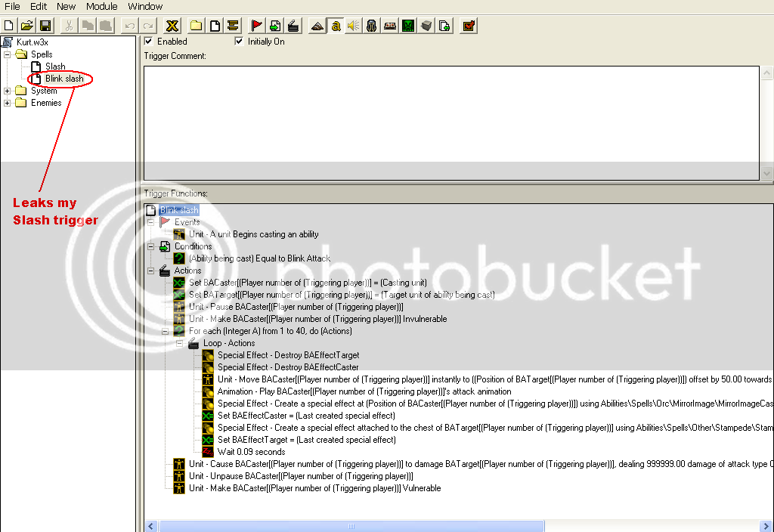Select the Enemies folder
This screenshot has width=774, height=532.
[46, 103]
